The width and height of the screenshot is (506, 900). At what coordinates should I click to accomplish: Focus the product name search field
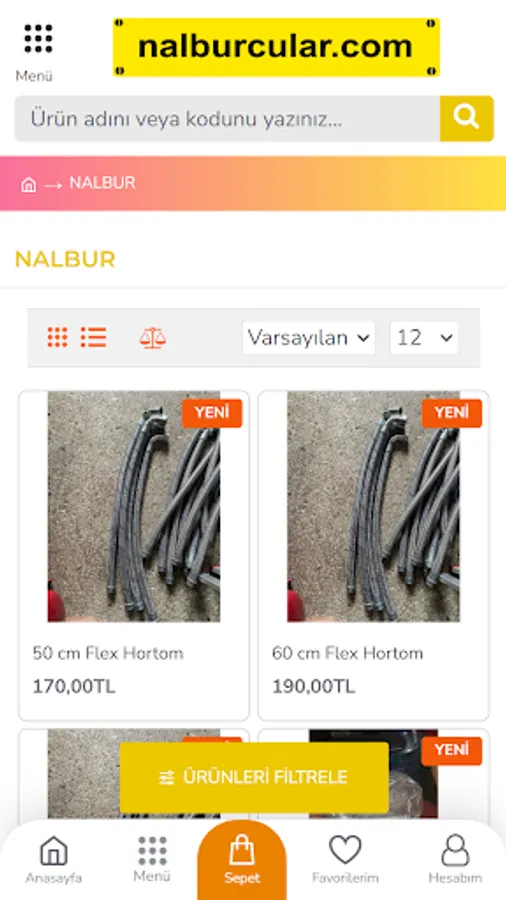point(227,119)
